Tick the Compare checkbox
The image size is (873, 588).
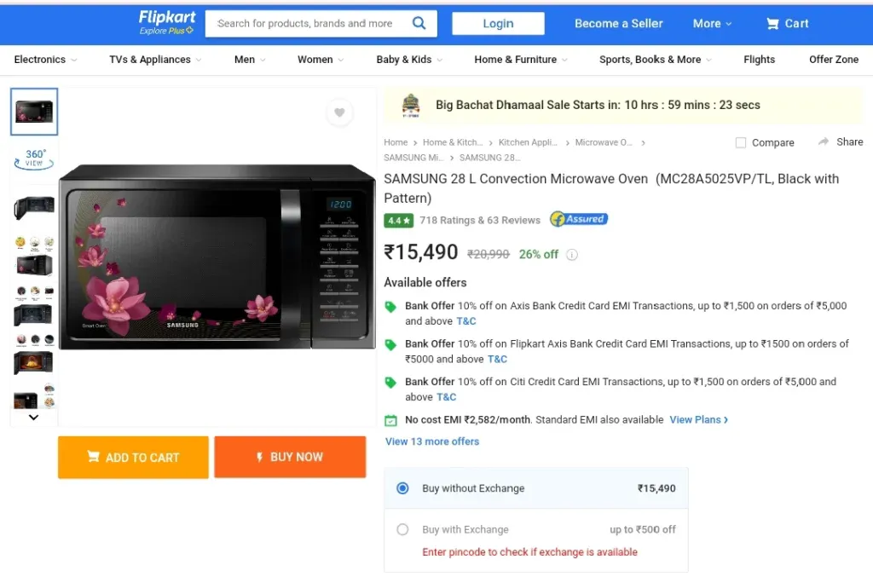pyautogui.click(x=741, y=143)
